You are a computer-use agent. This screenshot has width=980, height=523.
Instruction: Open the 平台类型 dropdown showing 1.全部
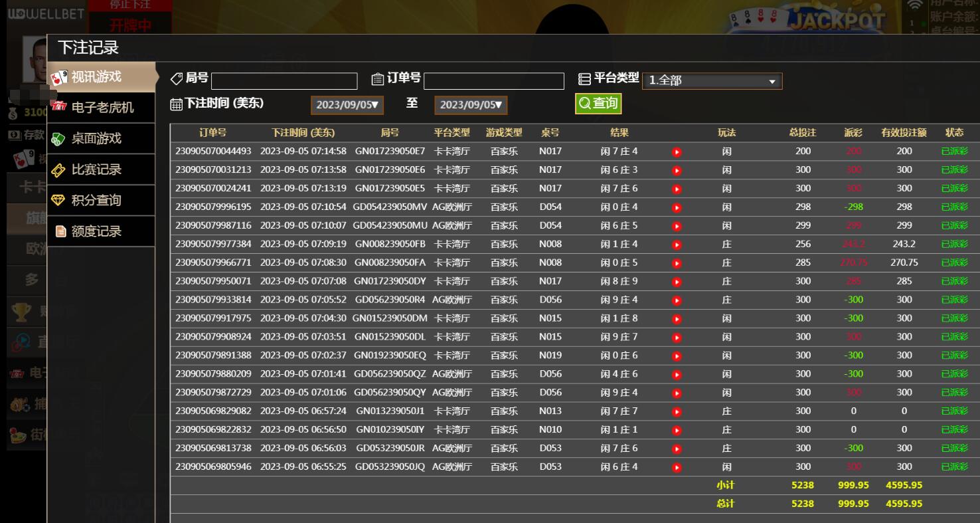(x=712, y=80)
